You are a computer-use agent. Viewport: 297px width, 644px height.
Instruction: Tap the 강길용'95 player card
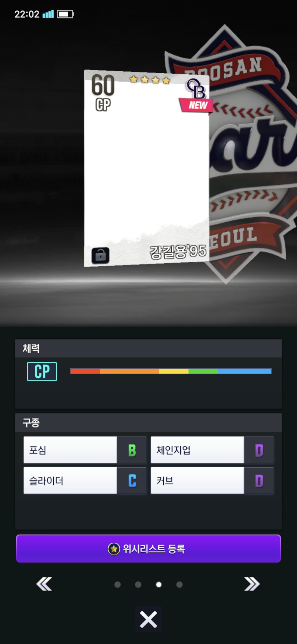coord(147,168)
